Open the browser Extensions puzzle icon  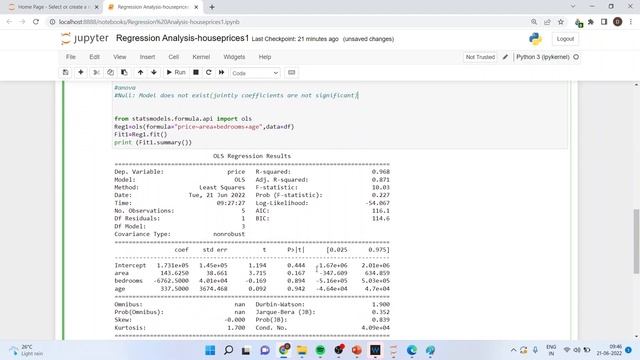(591, 22)
